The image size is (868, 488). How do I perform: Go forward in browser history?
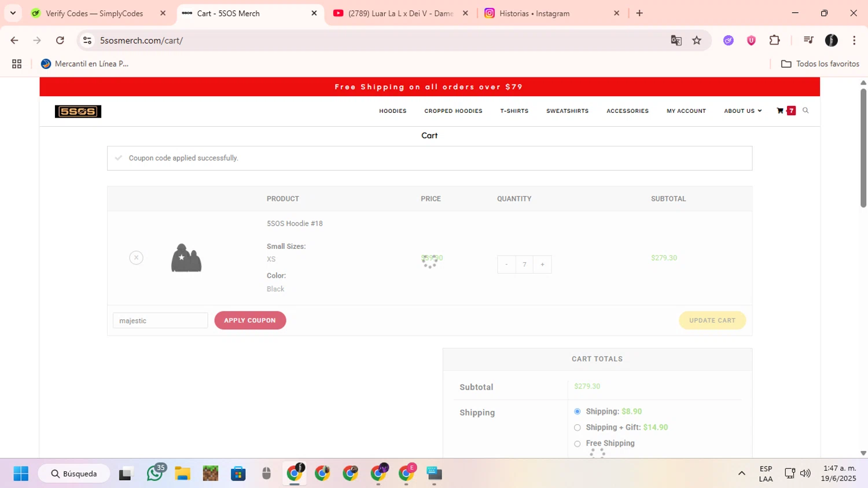pos(37,41)
